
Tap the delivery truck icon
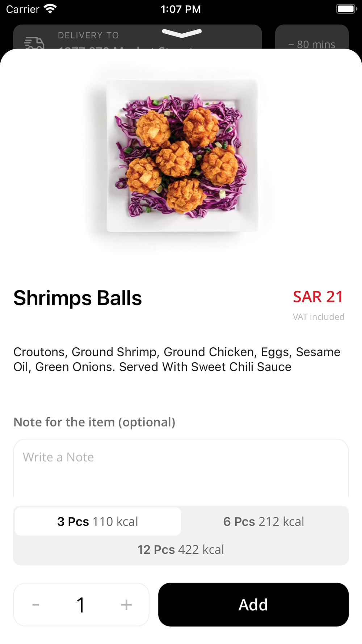point(34,43)
